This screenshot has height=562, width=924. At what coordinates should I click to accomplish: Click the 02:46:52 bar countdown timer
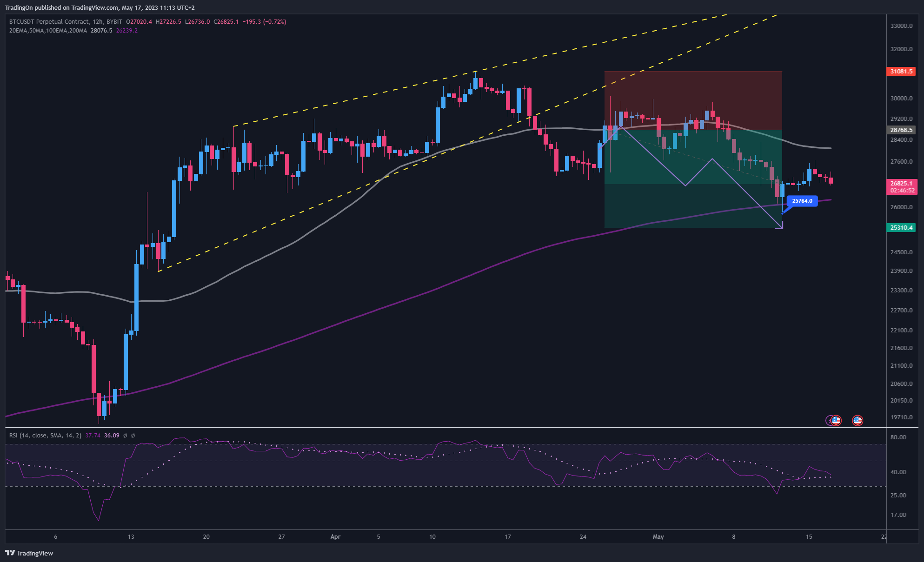click(x=902, y=191)
